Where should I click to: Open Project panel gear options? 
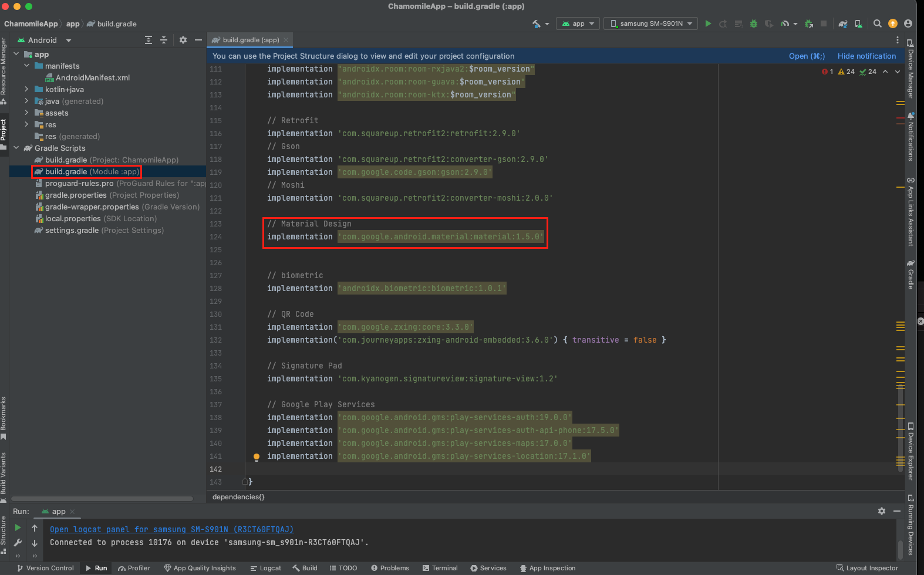coord(183,40)
